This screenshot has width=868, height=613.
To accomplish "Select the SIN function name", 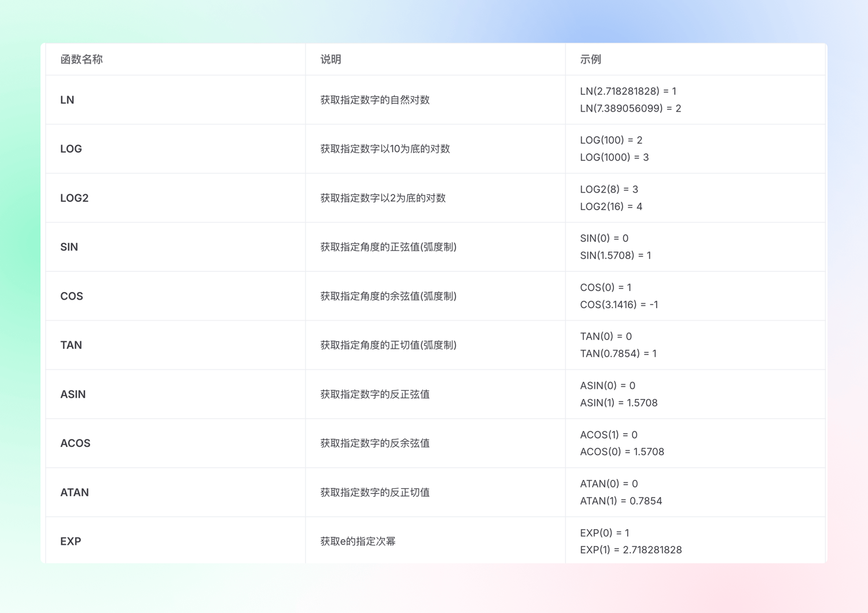I will tap(69, 248).
